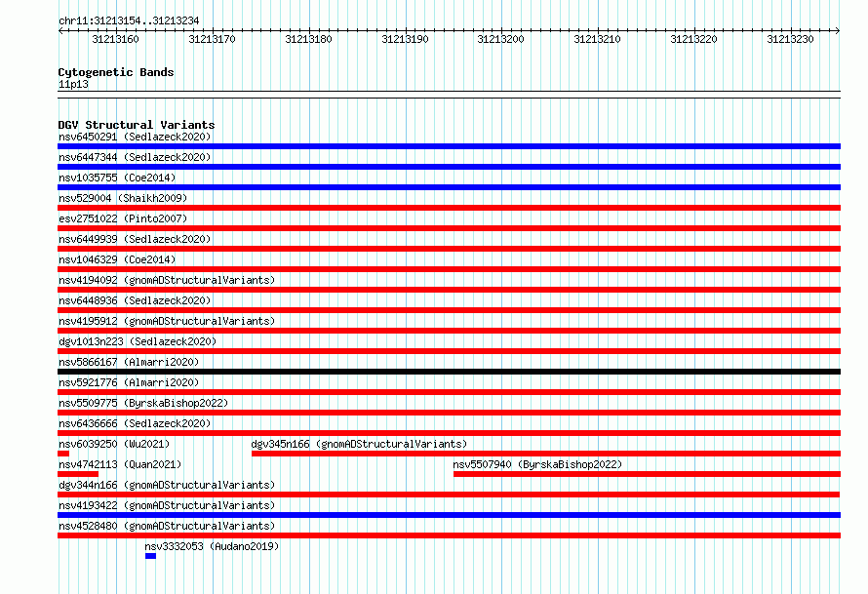The height and width of the screenshot is (594, 868).
Task: Click the Cytogenetic Bands track title
Action: 116,72
